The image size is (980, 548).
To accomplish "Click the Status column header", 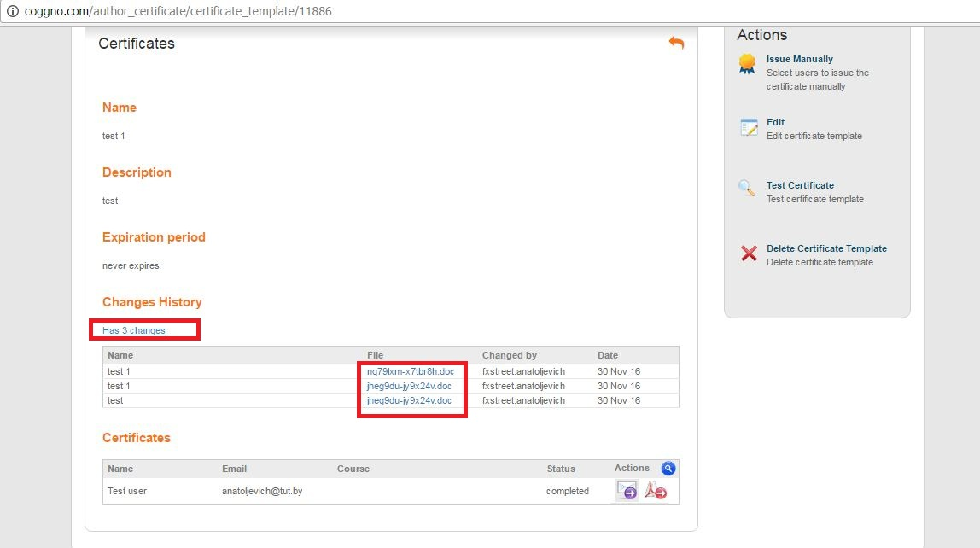I will [x=561, y=469].
